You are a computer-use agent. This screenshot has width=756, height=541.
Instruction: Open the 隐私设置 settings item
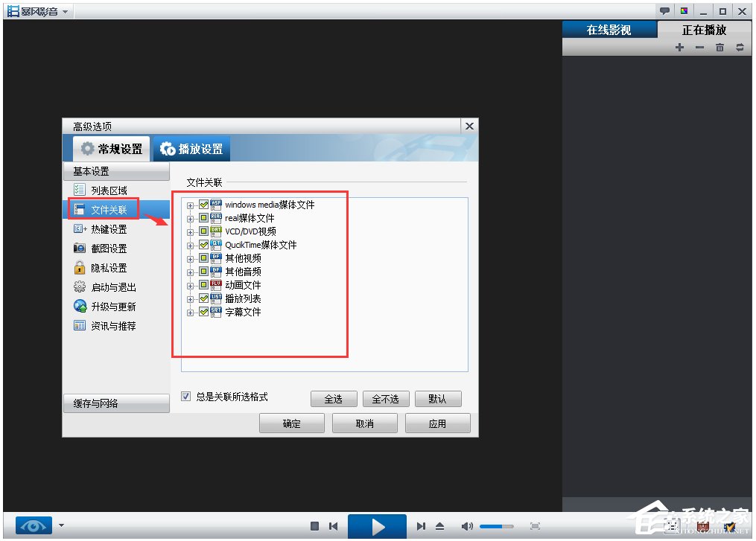coord(116,268)
